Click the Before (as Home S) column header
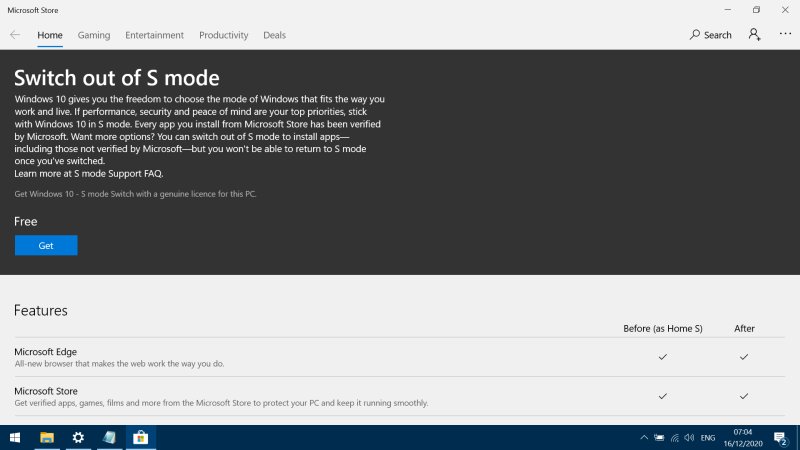Screen dimensions: 800x450 point(663,329)
